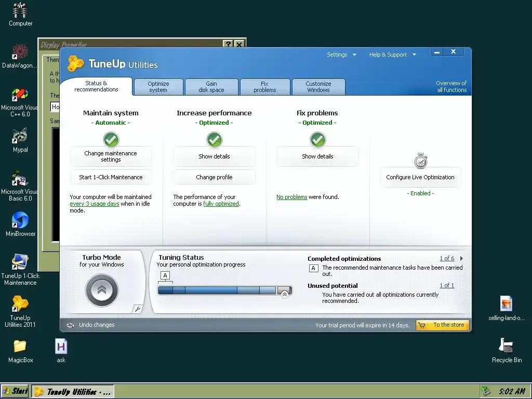Click the 'No problems' link
The height and width of the screenshot is (399, 532).
(292, 197)
